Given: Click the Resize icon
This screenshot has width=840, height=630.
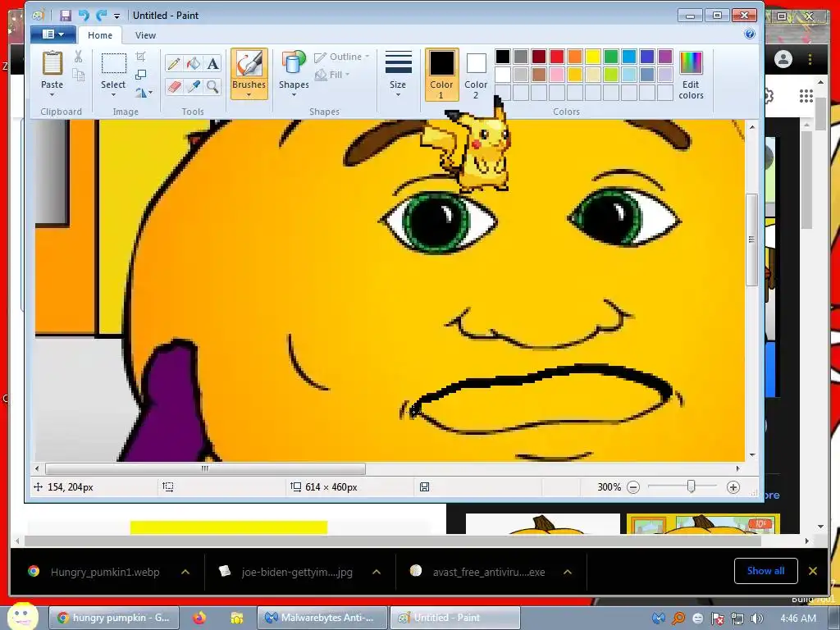Looking at the screenshot, I should pos(140,74).
